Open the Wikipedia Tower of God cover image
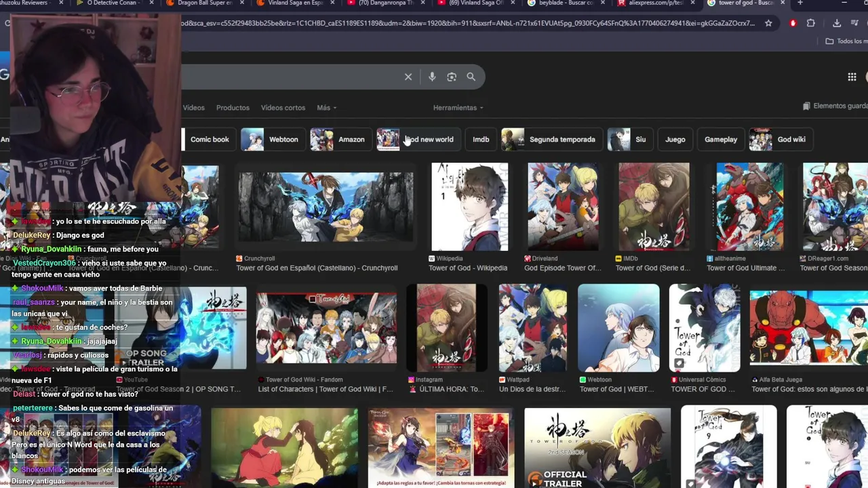Screen dimensions: 868x488 (x=469, y=207)
